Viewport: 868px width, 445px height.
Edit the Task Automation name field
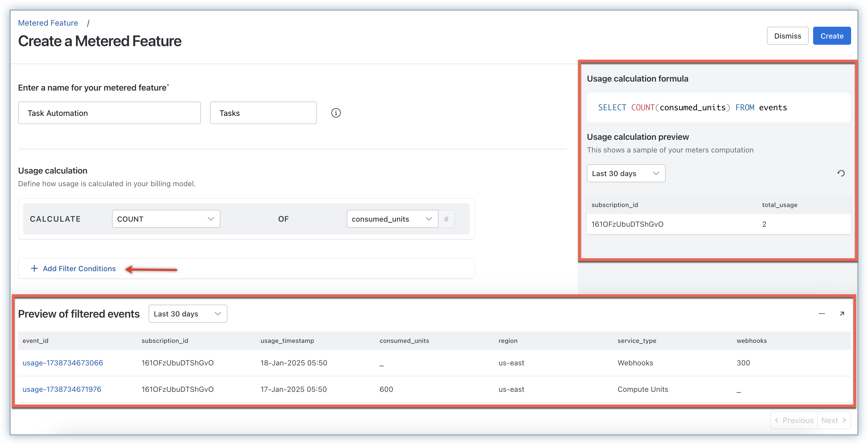pos(109,113)
